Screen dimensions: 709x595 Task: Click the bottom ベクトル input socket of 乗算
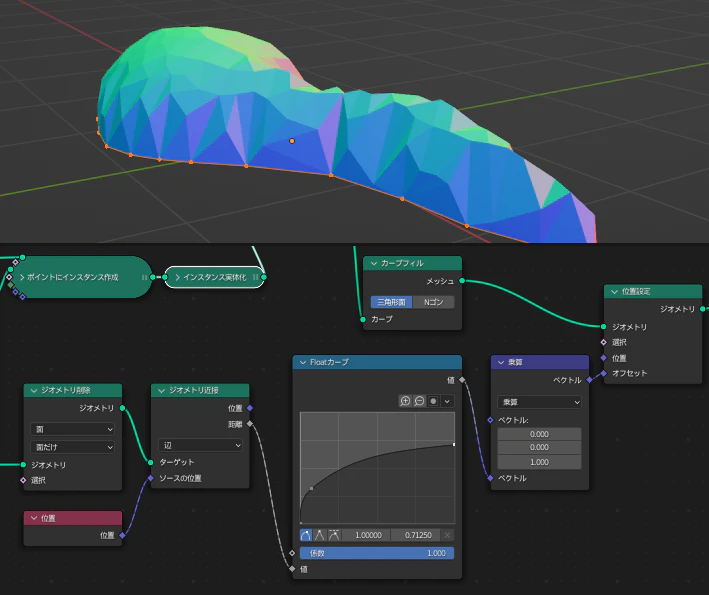[x=491, y=478]
